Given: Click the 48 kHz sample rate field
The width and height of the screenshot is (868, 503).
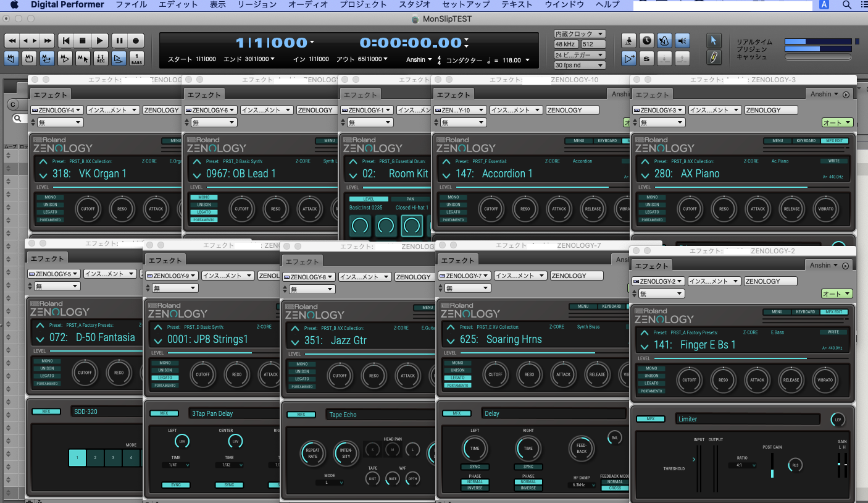Looking at the screenshot, I should tap(566, 44).
